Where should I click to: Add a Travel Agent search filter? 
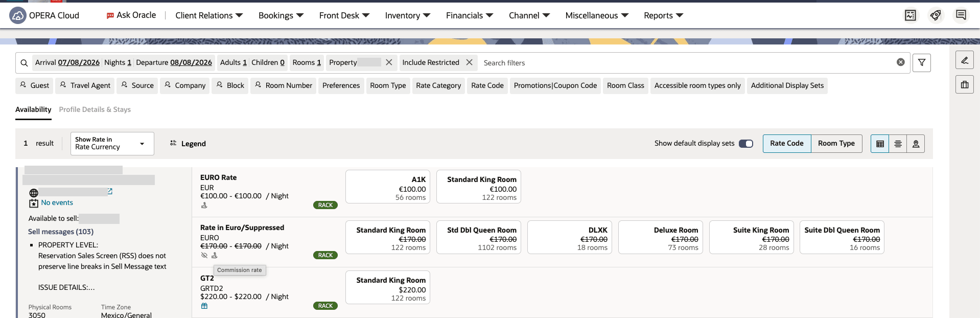(x=85, y=85)
